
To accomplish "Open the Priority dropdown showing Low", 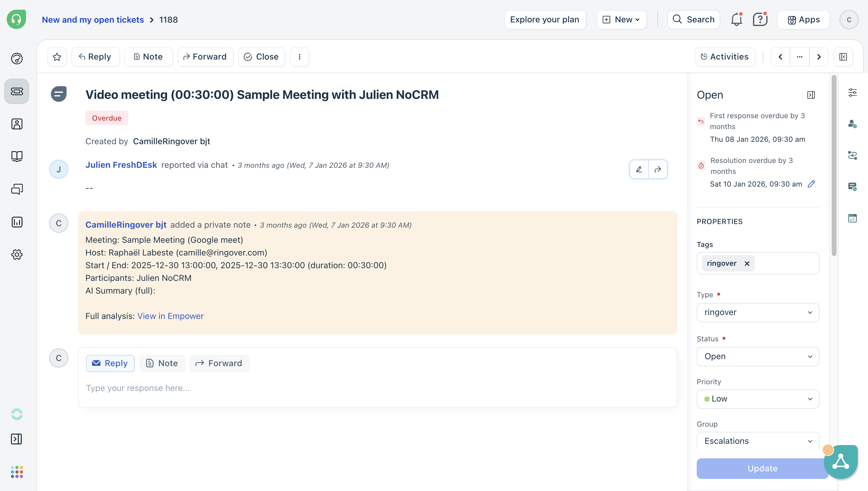I will [758, 399].
